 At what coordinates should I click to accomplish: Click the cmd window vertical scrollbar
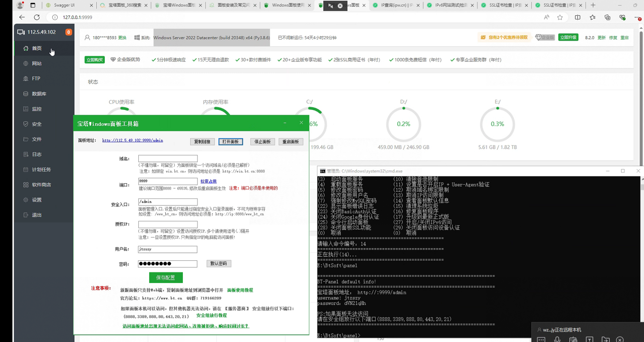(x=642, y=250)
